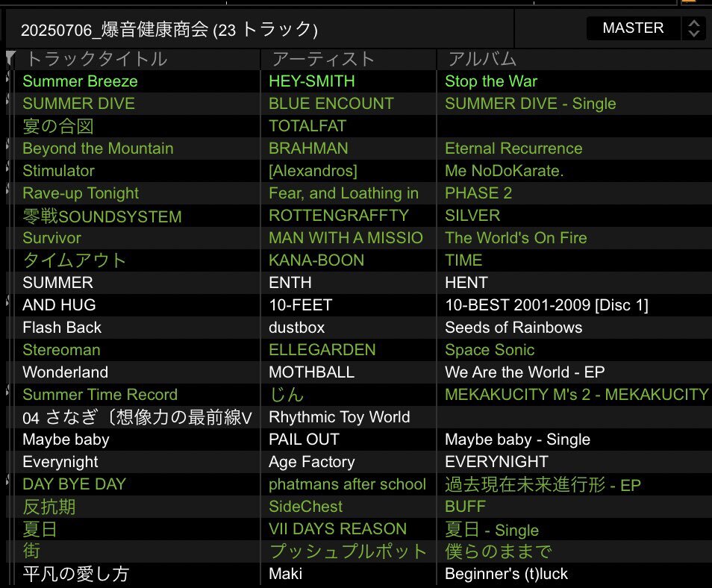This screenshot has width=712, height=588.
Task: Click artist BRAHMAN
Action: (x=308, y=148)
